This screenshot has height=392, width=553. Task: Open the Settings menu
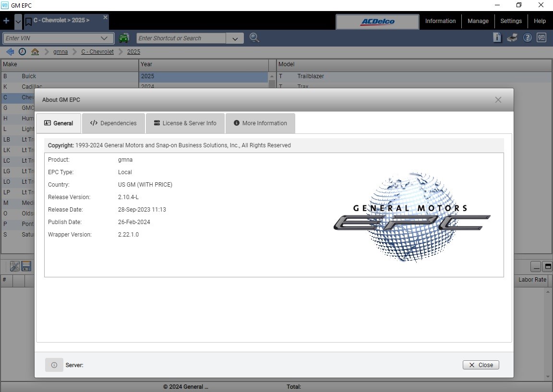coord(511,21)
